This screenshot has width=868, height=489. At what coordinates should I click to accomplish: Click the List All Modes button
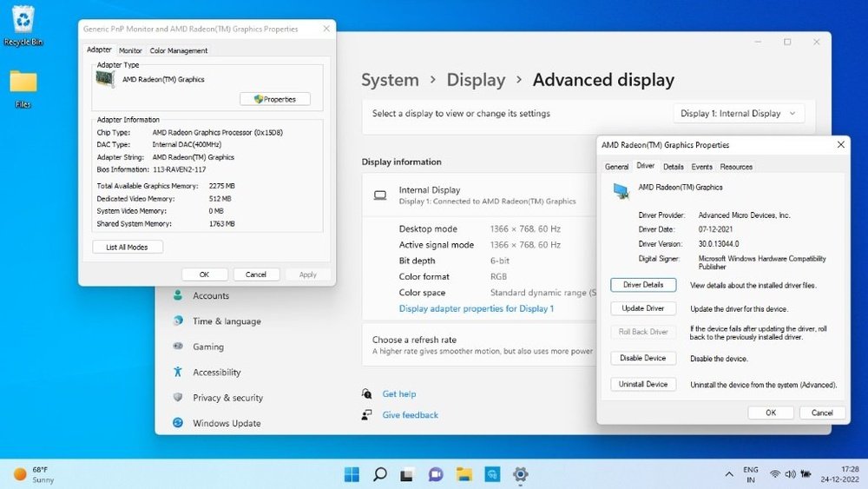(x=127, y=248)
